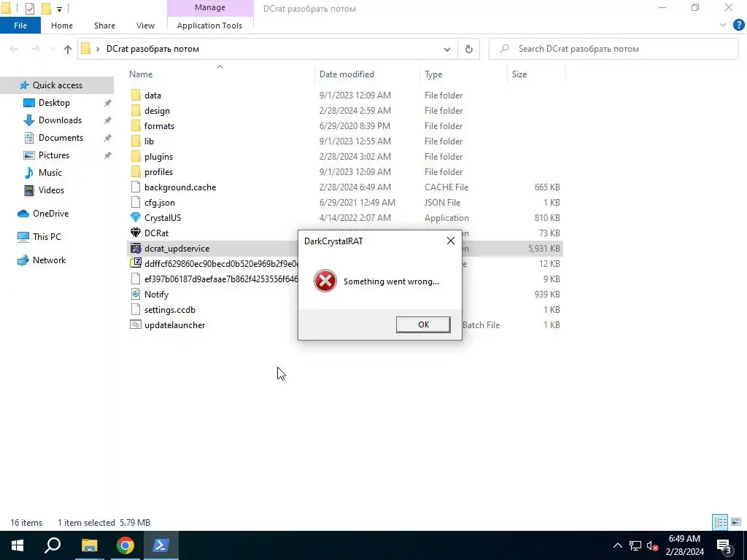Click OK in the DarkCrystalRAT error dialog

(x=423, y=324)
